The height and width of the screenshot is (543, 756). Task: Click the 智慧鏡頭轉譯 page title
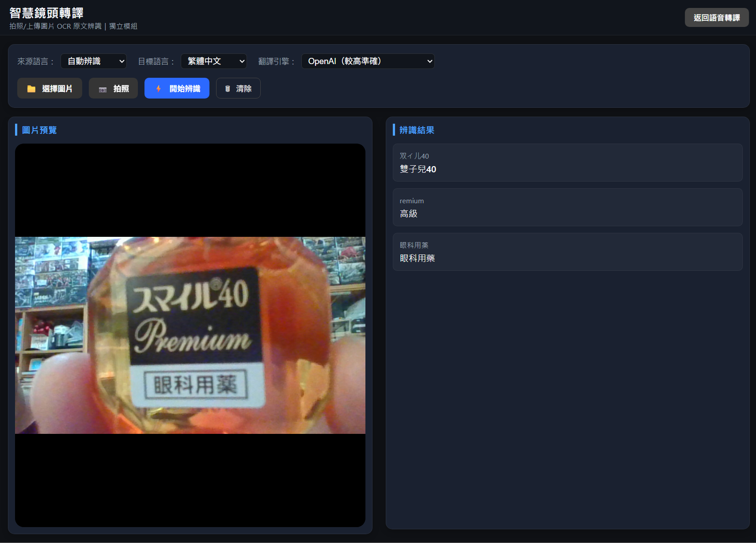click(x=46, y=13)
